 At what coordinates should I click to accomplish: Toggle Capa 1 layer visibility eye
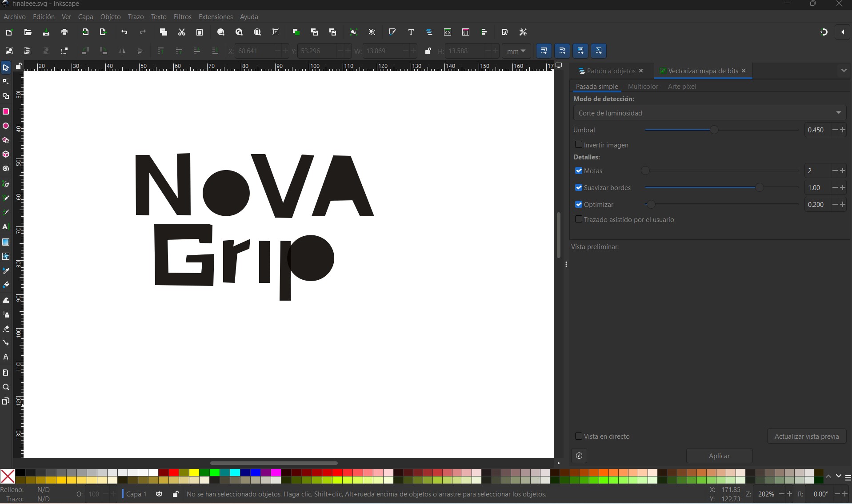pos(159,494)
